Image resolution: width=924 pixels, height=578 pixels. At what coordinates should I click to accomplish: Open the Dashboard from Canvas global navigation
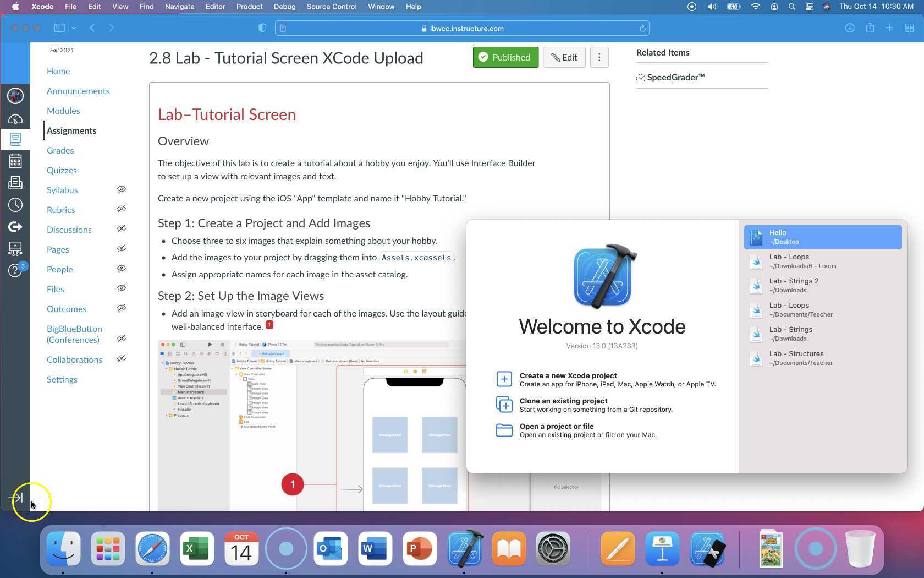[15, 119]
